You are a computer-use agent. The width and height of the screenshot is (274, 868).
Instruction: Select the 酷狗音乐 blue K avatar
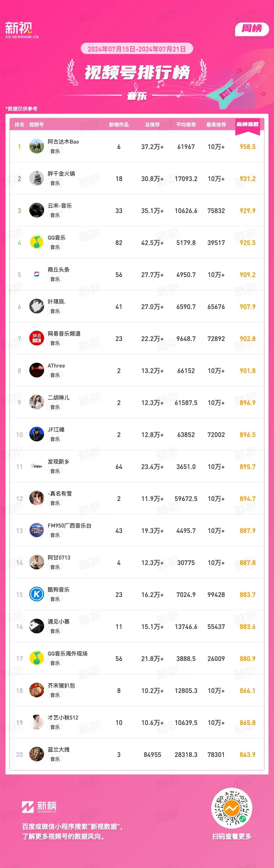[36, 595]
